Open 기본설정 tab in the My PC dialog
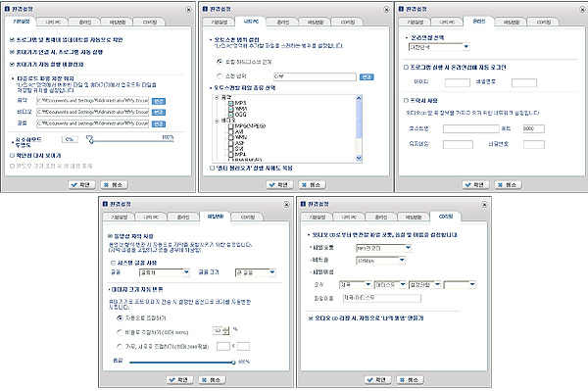 [219, 23]
